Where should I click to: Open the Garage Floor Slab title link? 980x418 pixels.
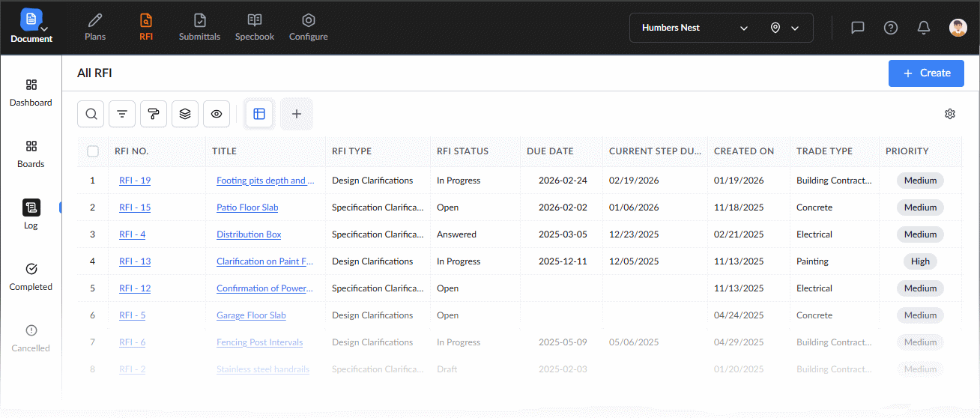(251, 315)
